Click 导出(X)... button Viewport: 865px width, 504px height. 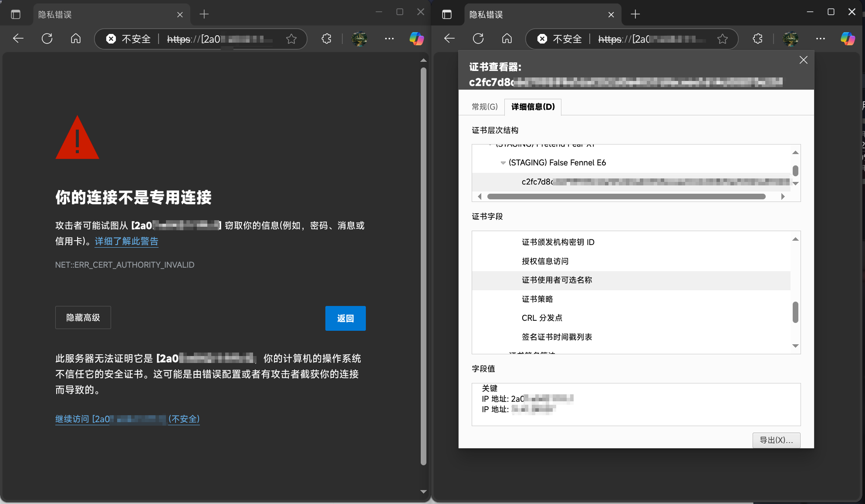click(x=776, y=440)
